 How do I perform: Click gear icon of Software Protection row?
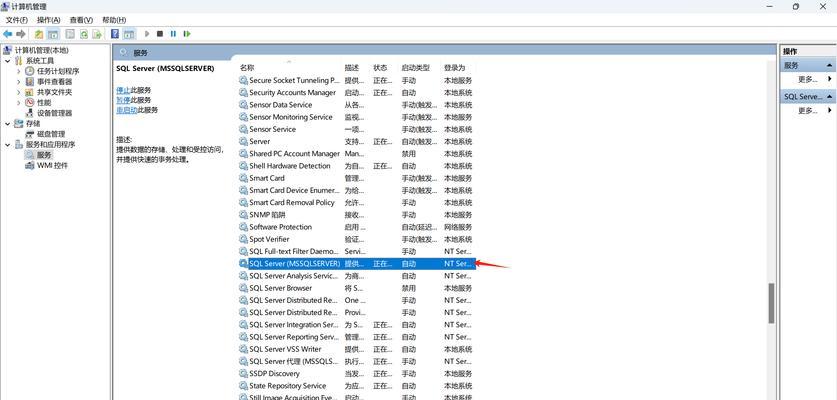click(243, 227)
